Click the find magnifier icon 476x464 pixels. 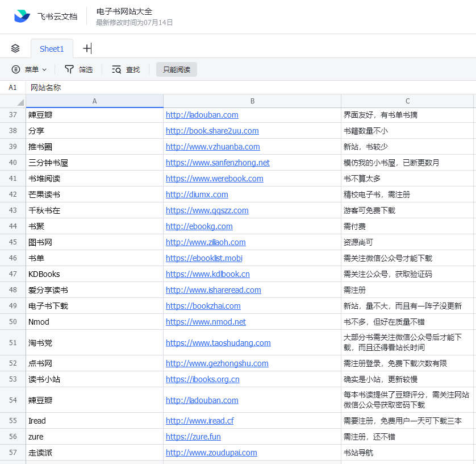(x=116, y=69)
